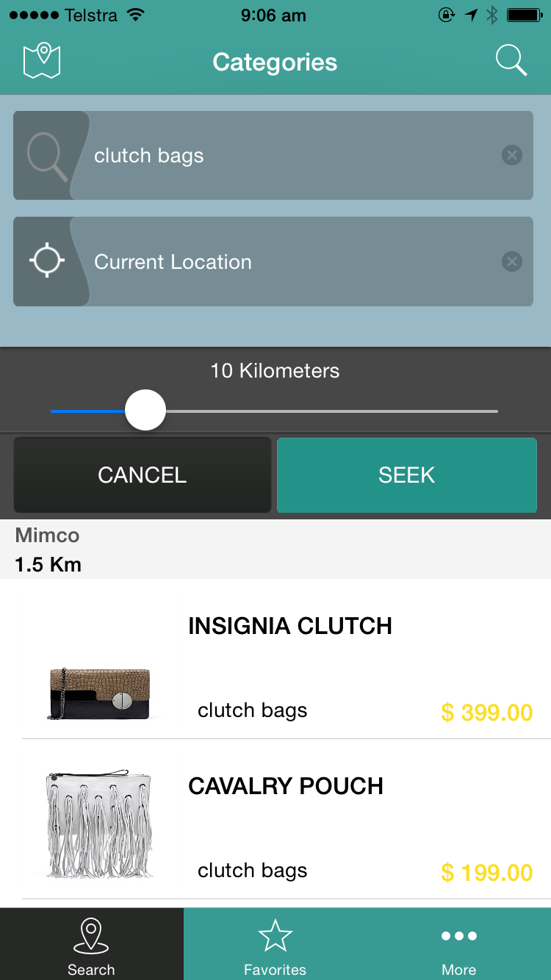Switch to the Favorites tab
Image resolution: width=551 pixels, height=980 pixels.
point(275,945)
